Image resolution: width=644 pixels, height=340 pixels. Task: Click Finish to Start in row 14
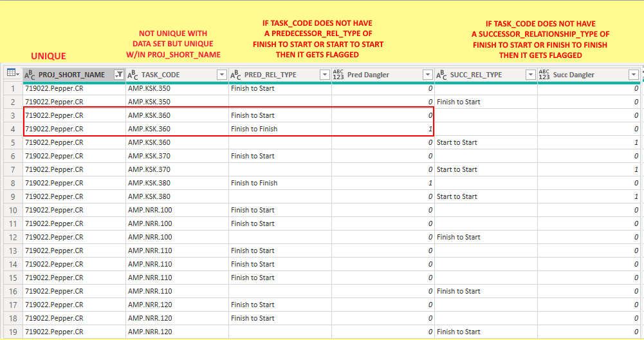coord(253,265)
